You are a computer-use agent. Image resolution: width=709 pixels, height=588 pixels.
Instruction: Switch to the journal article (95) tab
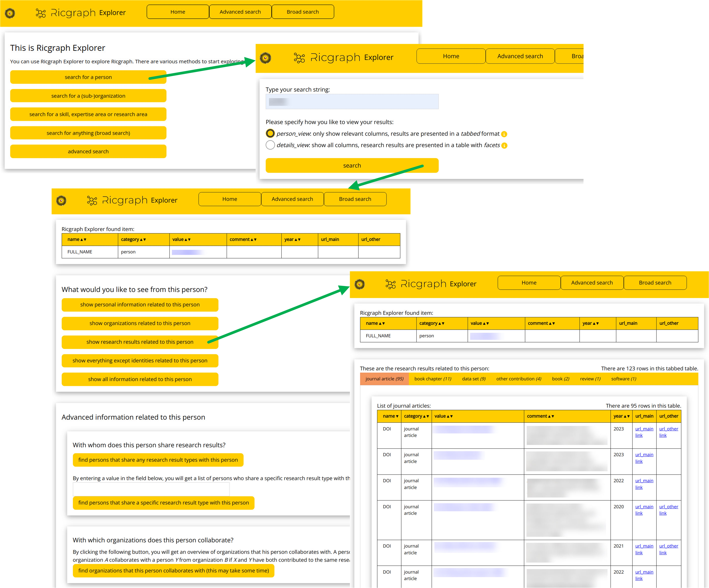point(385,379)
